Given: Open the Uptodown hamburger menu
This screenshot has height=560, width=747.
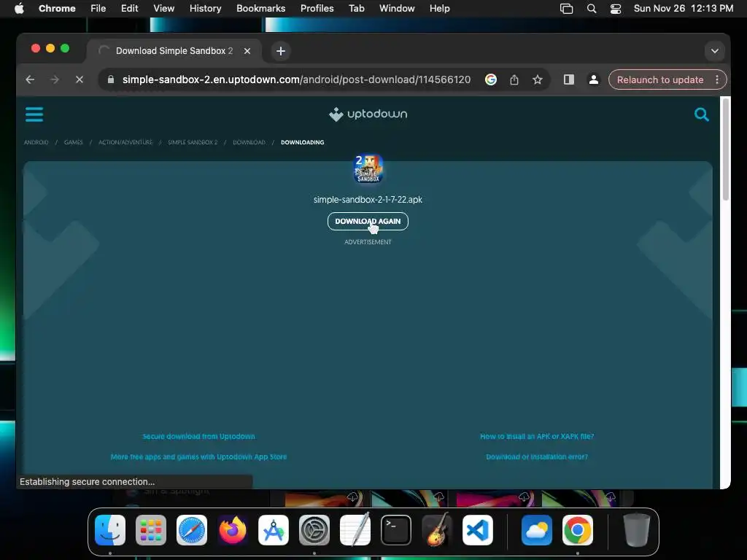Looking at the screenshot, I should click(34, 114).
